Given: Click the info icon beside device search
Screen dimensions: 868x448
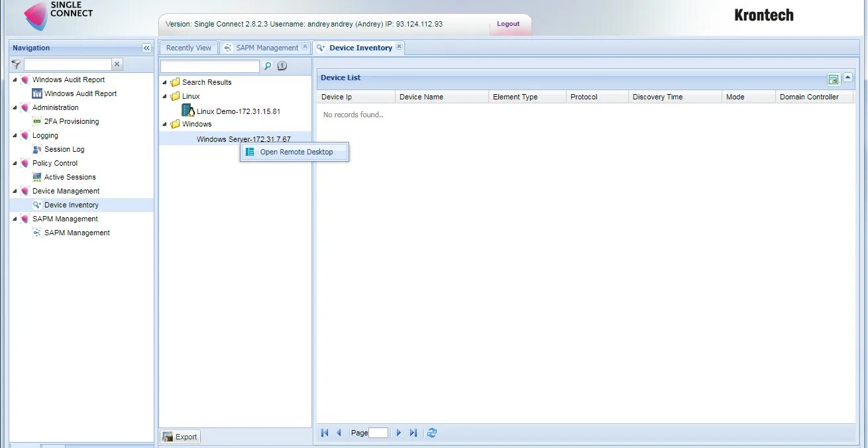Looking at the screenshot, I should 282,66.
